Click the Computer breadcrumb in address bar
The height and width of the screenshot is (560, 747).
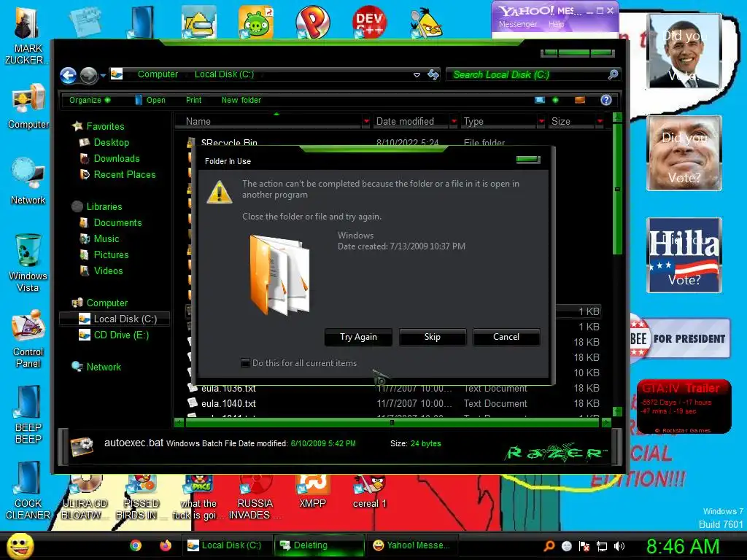pos(158,74)
